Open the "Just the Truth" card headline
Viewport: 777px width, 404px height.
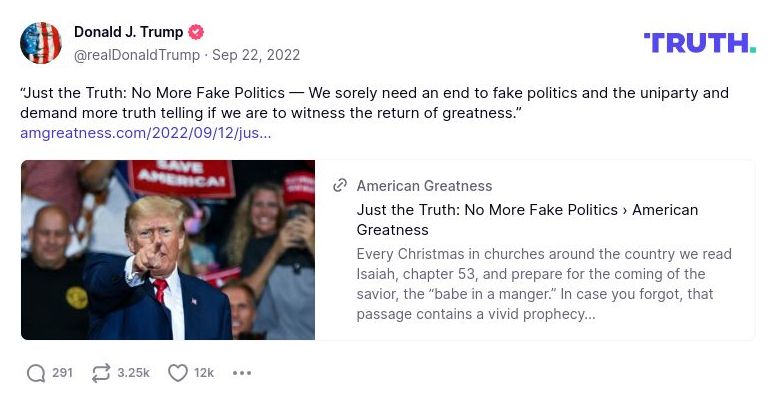(527, 219)
